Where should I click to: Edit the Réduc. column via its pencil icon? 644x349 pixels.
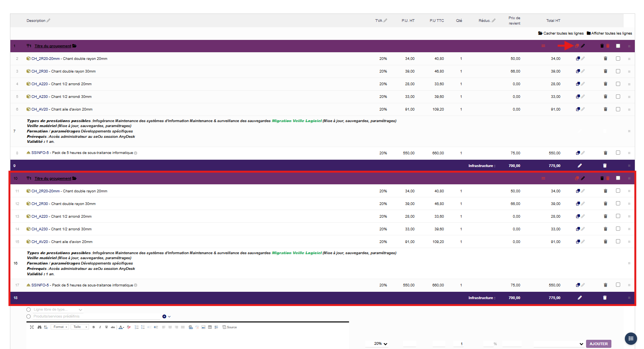click(x=494, y=20)
